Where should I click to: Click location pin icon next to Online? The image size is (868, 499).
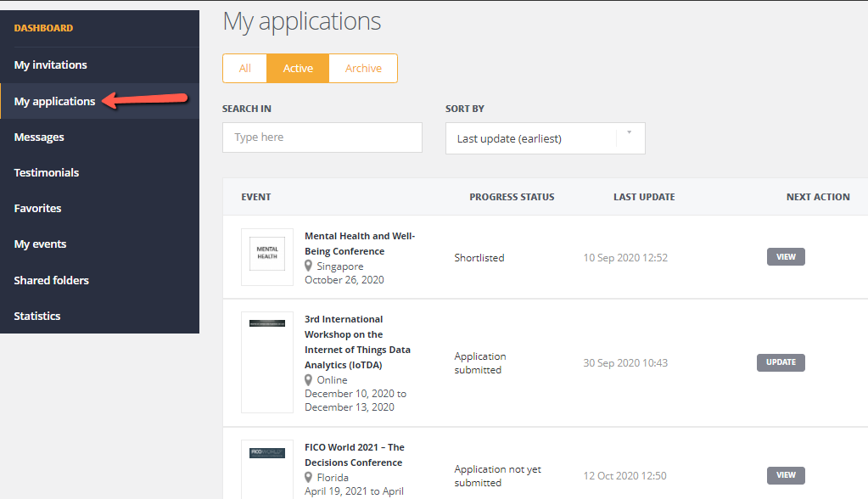pyautogui.click(x=308, y=380)
